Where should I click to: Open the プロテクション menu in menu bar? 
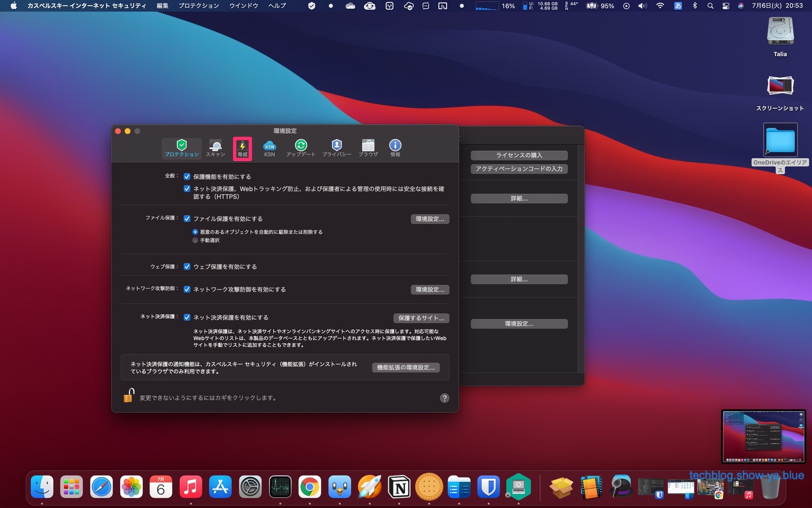coord(199,6)
